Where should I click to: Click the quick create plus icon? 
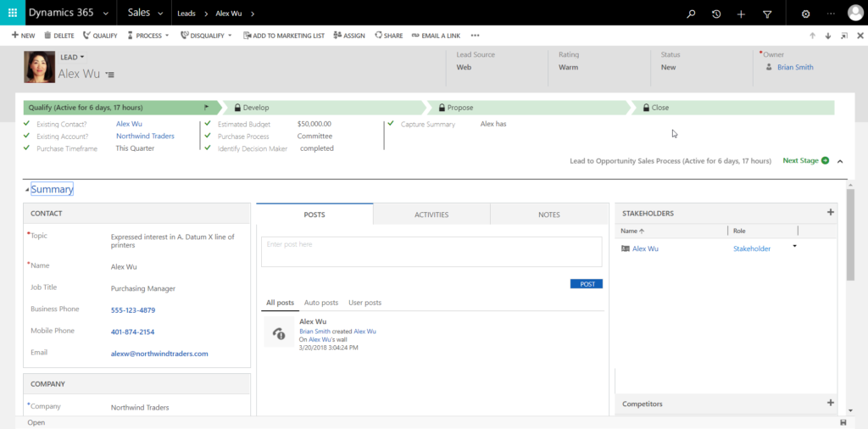[x=741, y=14]
